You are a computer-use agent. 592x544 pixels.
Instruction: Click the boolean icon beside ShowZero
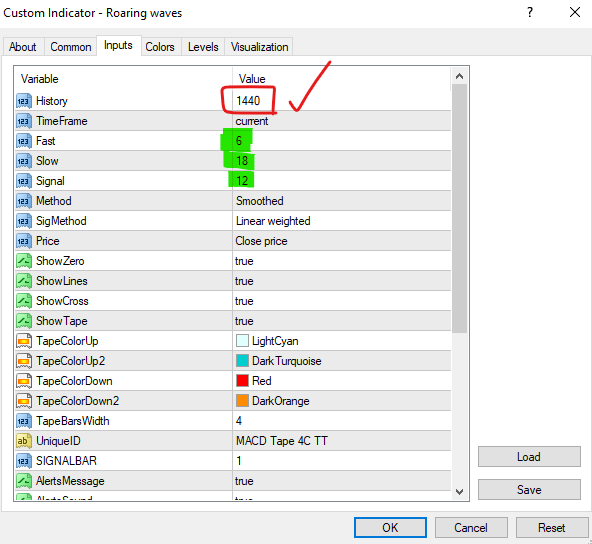click(x=23, y=261)
